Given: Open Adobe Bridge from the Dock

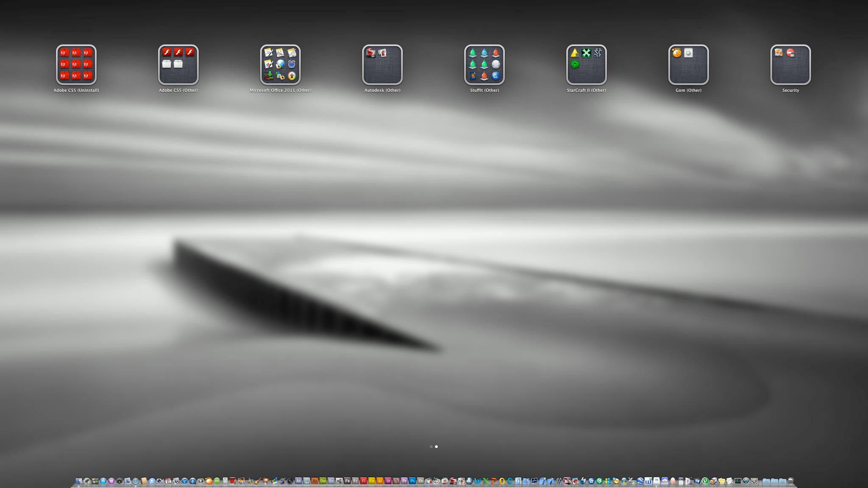Looking at the screenshot, I should click(x=315, y=481).
